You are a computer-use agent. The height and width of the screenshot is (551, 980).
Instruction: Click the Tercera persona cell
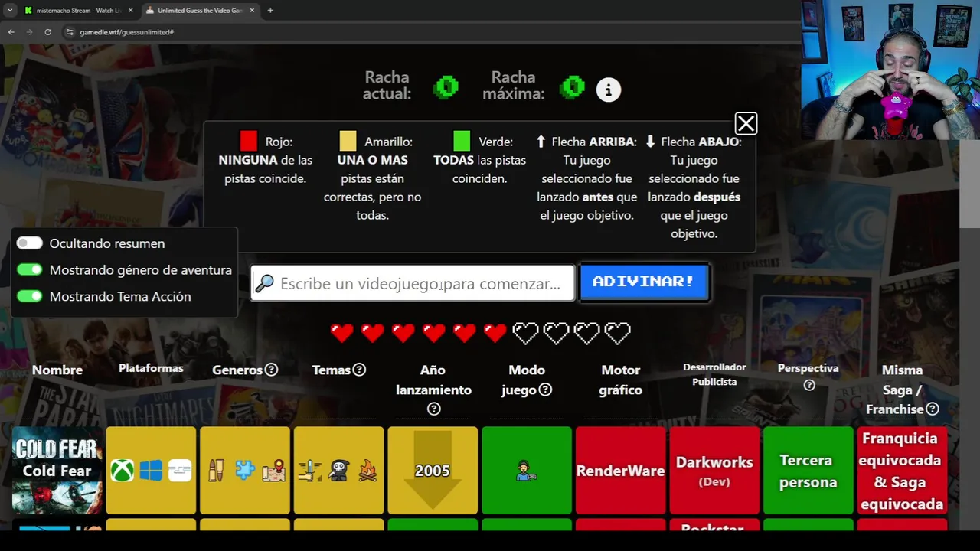pos(808,471)
